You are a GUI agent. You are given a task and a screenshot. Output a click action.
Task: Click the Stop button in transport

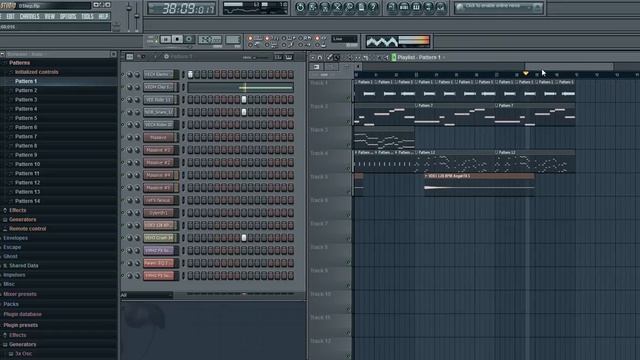point(177,39)
